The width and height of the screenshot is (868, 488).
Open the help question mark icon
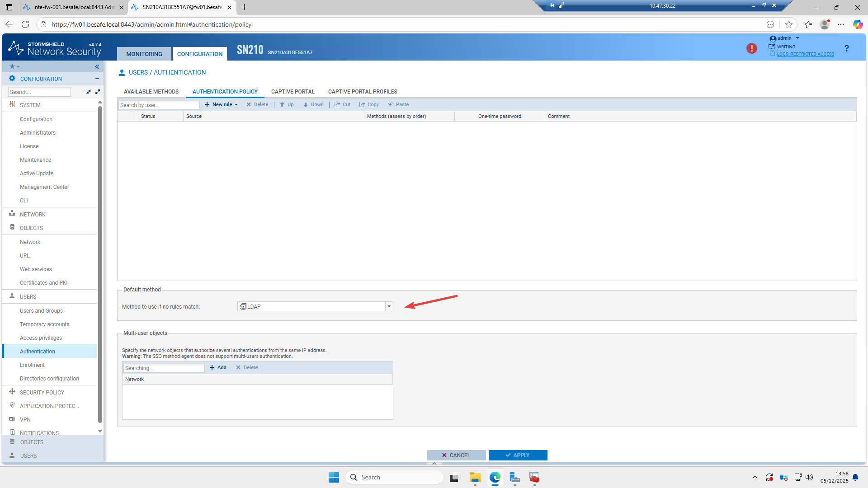tap(846, 48)
